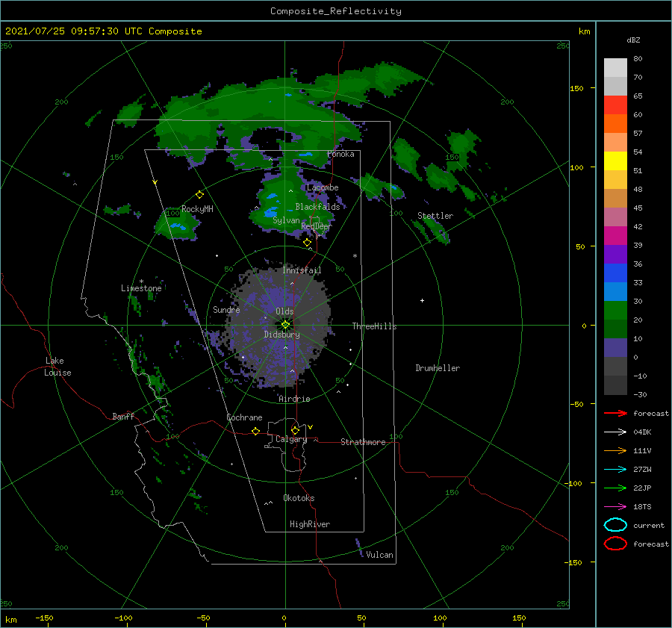The width and height of the screenshot is (672, 628).
Task: Select the cyan 27ZW arrow icon
Action: 615,470
